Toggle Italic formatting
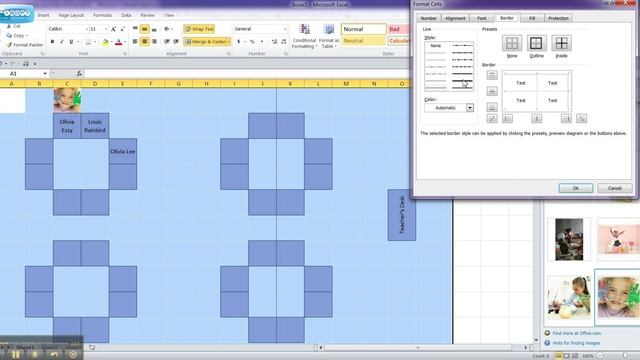 [x=62, y=42]
